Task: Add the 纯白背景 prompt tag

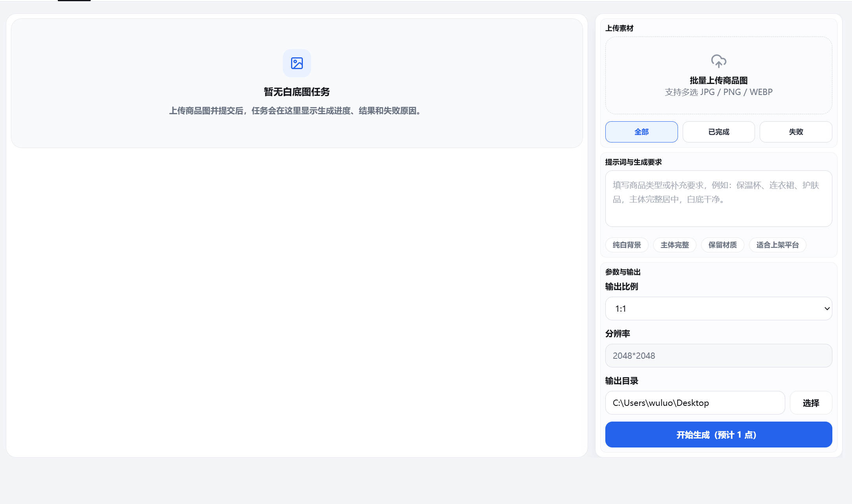Action: 627,245
